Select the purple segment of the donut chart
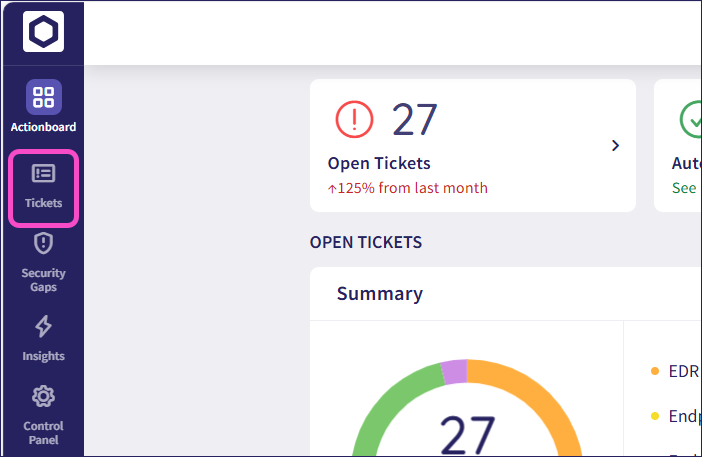Screen dimensions: 702x457 (454, 370)
